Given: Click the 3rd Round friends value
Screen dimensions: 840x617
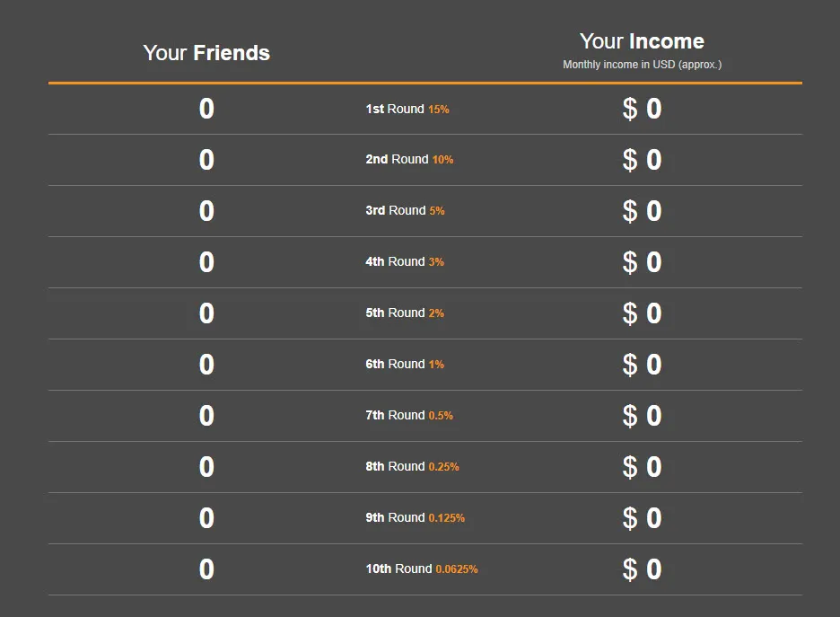Looking at the screenshot, I should 206,211.
